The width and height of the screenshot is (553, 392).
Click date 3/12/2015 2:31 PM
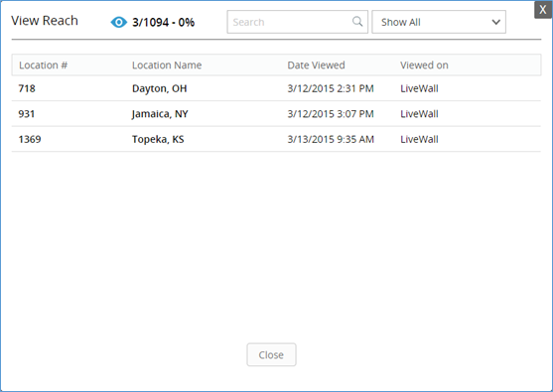point(331,88)
